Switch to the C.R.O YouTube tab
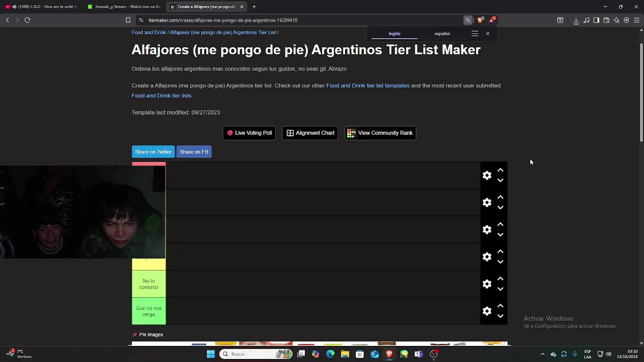 click(41, 7)
